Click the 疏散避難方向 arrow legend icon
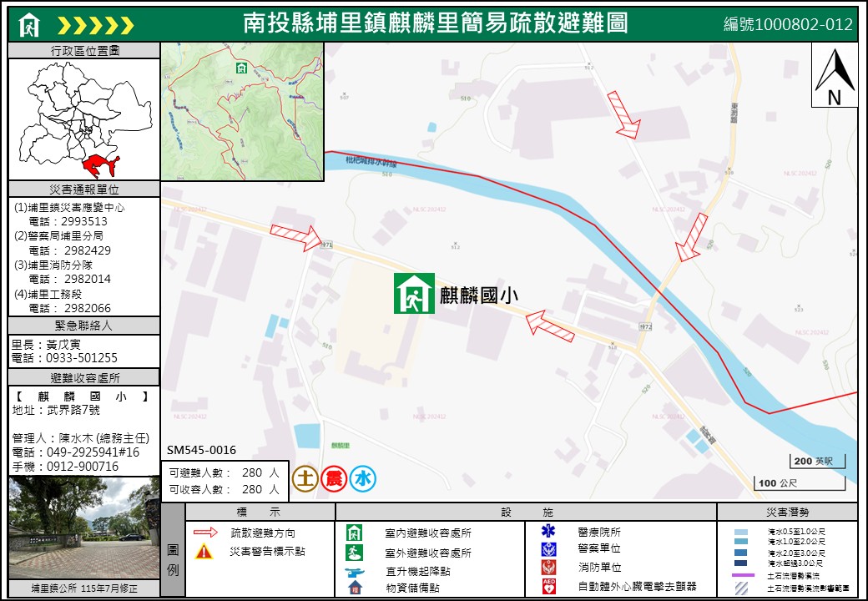The height and width of the screenshot is (601, 868). pos(205,533)
